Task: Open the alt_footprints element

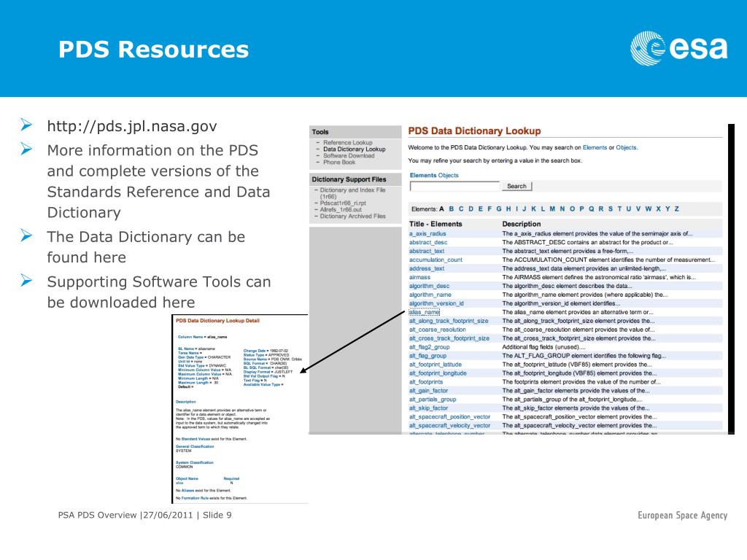Action: tap(425, 382)
